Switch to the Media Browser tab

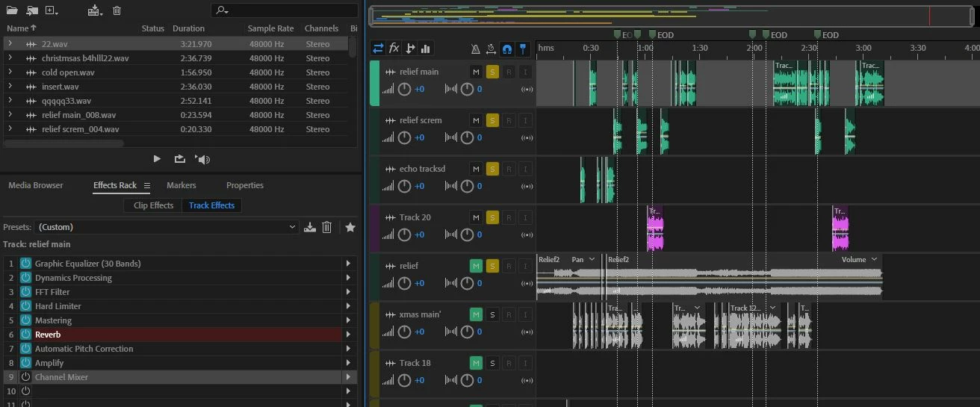[36, 185]
